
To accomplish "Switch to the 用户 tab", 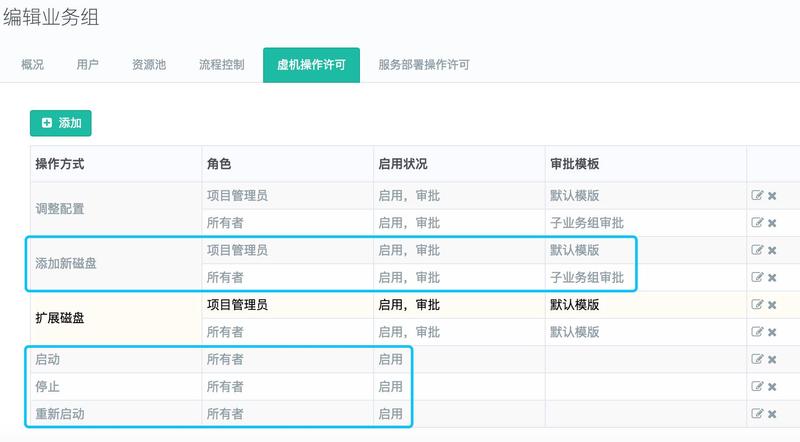I will point(87,65).
